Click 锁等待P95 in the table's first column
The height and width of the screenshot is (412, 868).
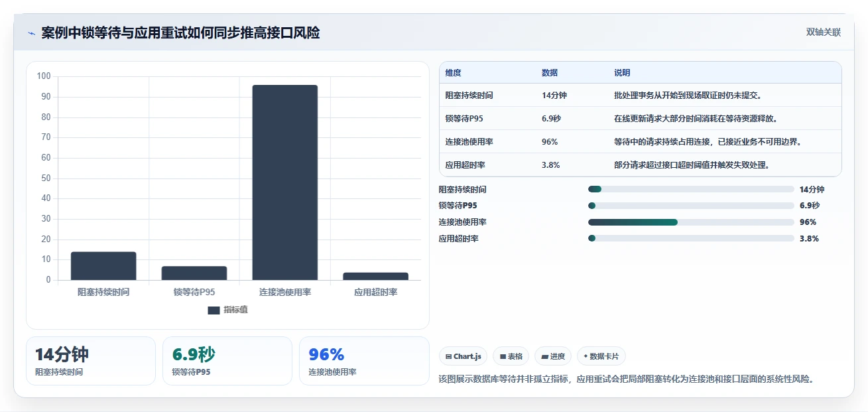coord(465,119)
